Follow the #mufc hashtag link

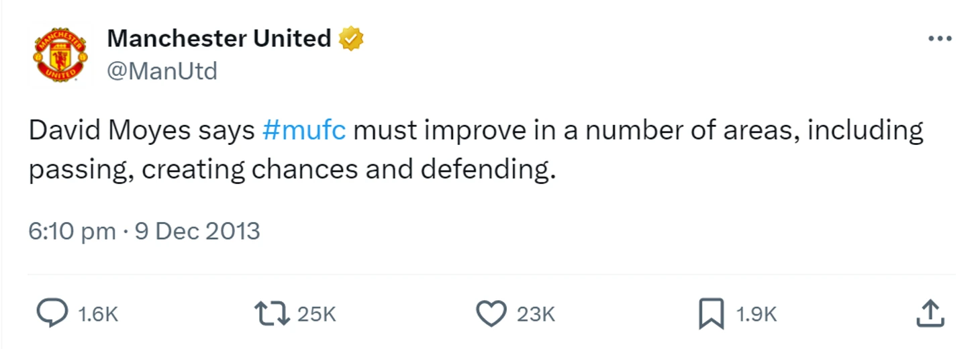tap(305, 130)
